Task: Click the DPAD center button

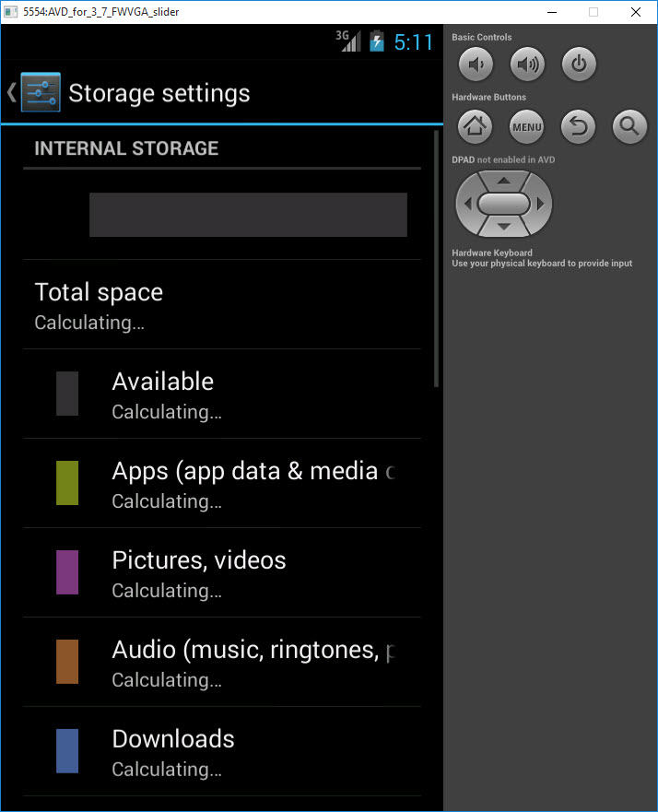Action: click(504, 204)
